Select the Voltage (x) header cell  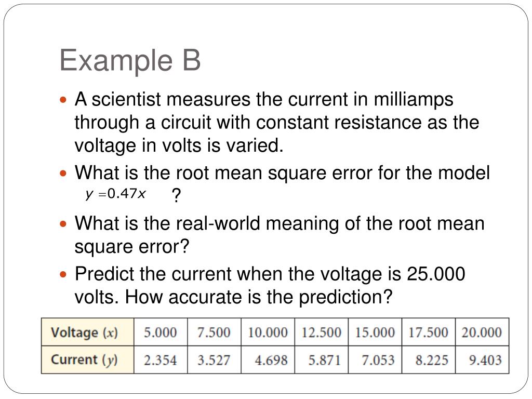click(87, 332)
